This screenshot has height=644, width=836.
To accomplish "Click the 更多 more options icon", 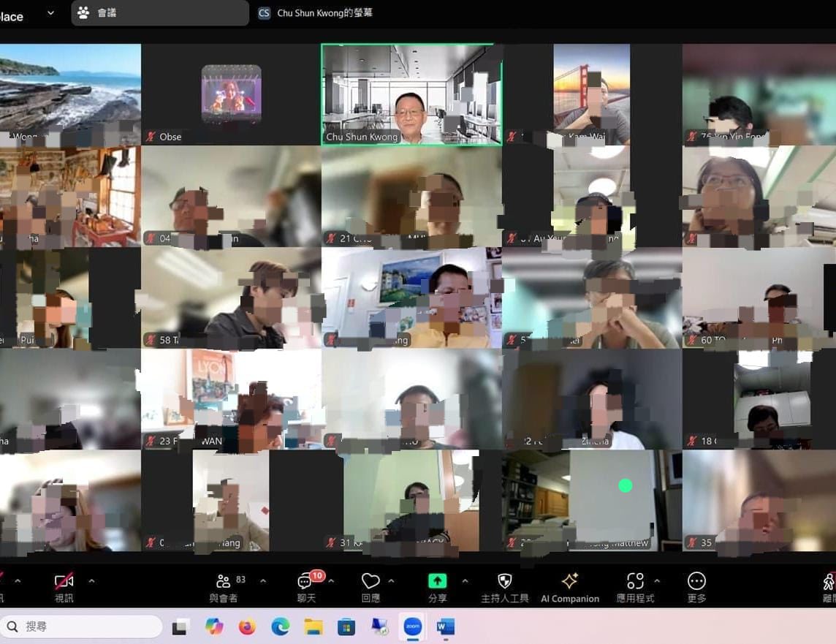I will coord(696,581).
